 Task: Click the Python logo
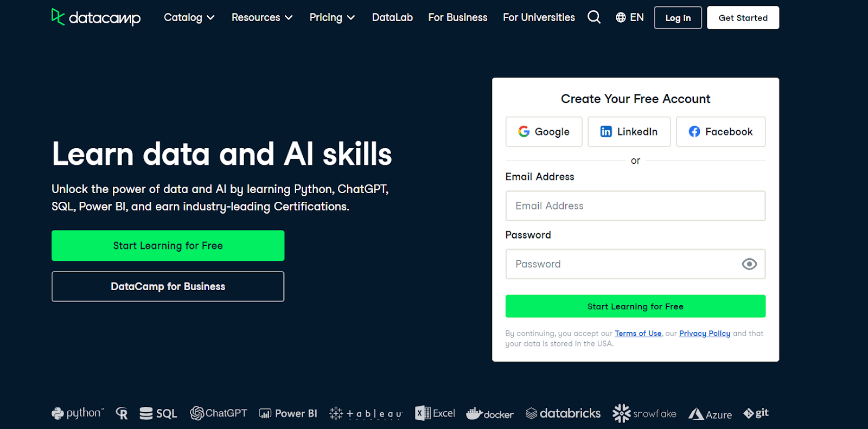pos(77,413)
